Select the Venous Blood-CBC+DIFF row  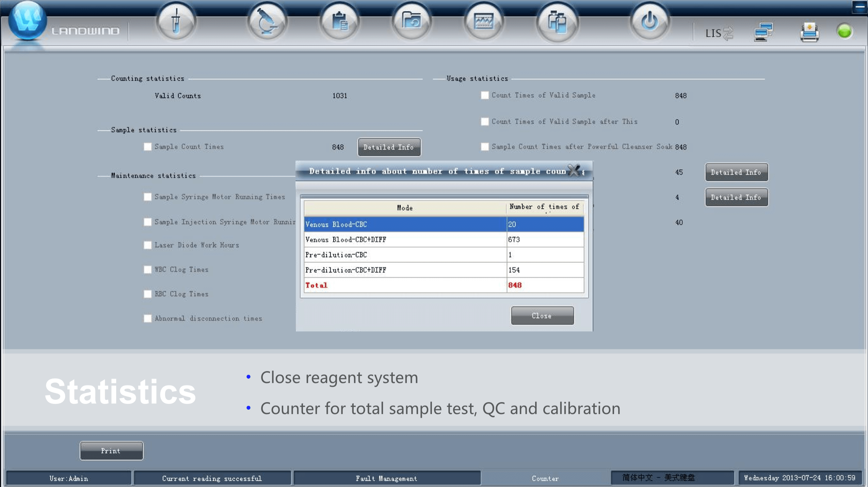coord(405,239)
